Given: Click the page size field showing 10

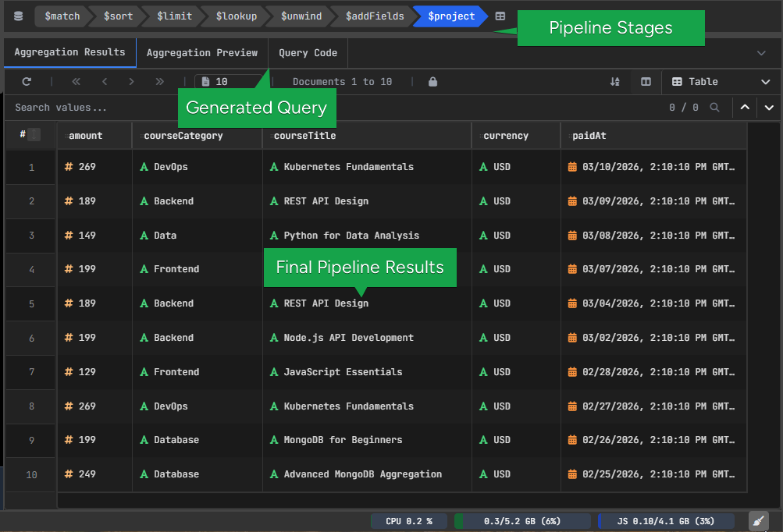Looking at the screenshot, I should point(229,81).
